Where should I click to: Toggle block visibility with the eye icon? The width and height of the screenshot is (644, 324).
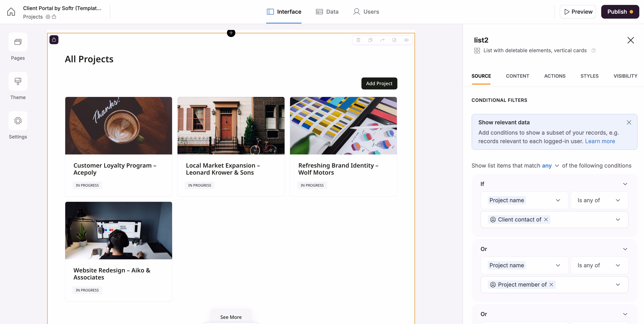tap(407, 40)
